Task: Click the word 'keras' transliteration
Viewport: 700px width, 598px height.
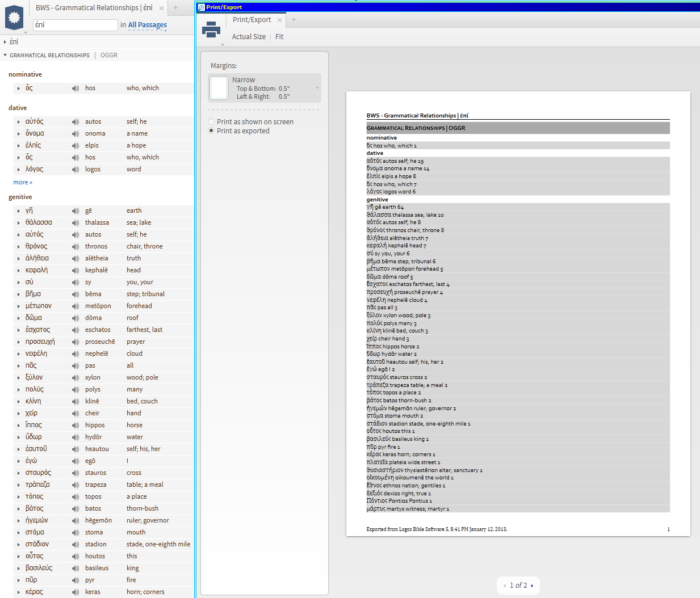Action: pyautogui.click(x=93, y=592)
